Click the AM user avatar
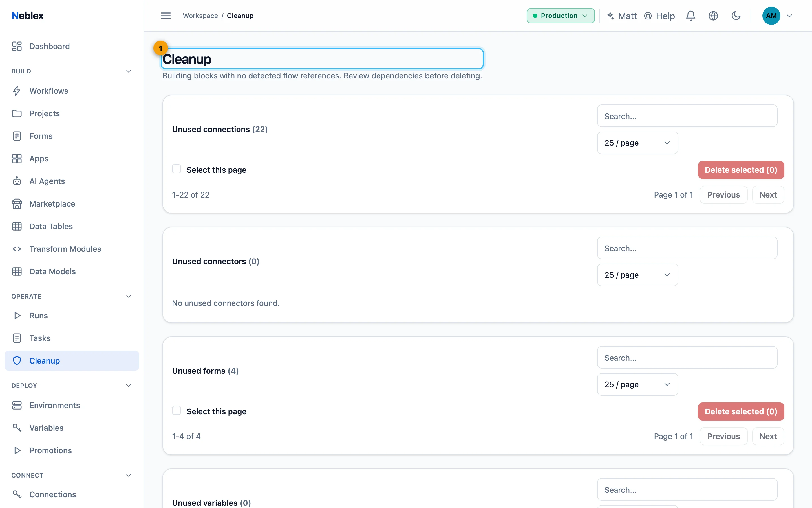Screen dimensions: 812x508 (771, 16)
